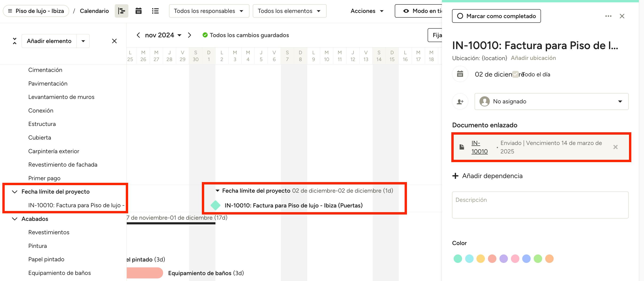Click the assign person icon
644x281 pixels.
pyautogui.click(x=460, y=101)
